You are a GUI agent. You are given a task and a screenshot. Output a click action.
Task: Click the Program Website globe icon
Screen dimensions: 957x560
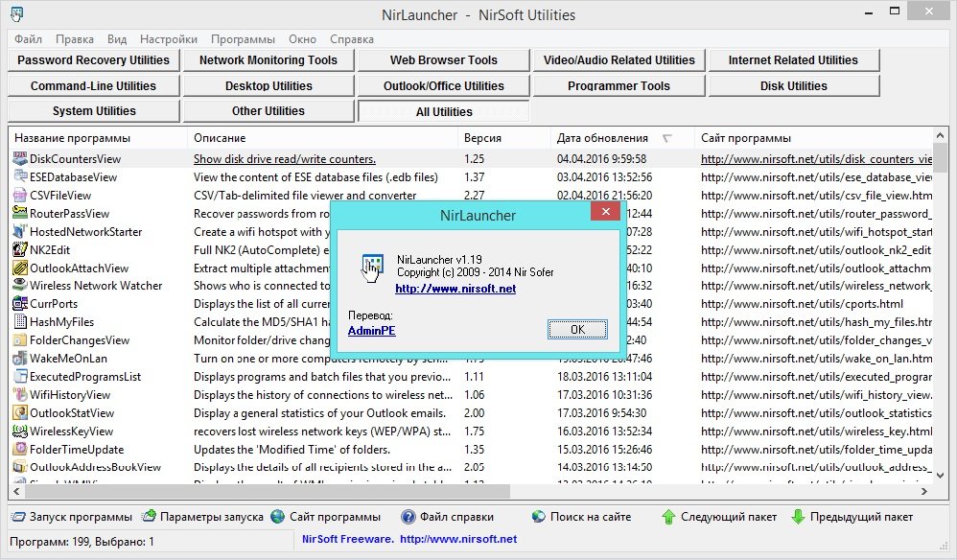click(278, 517)
